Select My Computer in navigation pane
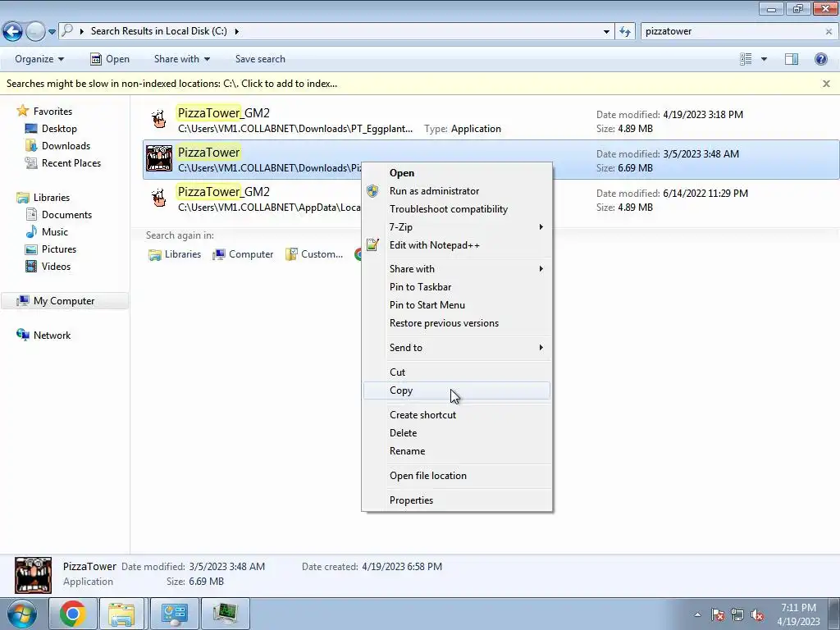Image resolution: width=840 pixels, height=630 pixels. pyautogui.click(x=64, y=301)
